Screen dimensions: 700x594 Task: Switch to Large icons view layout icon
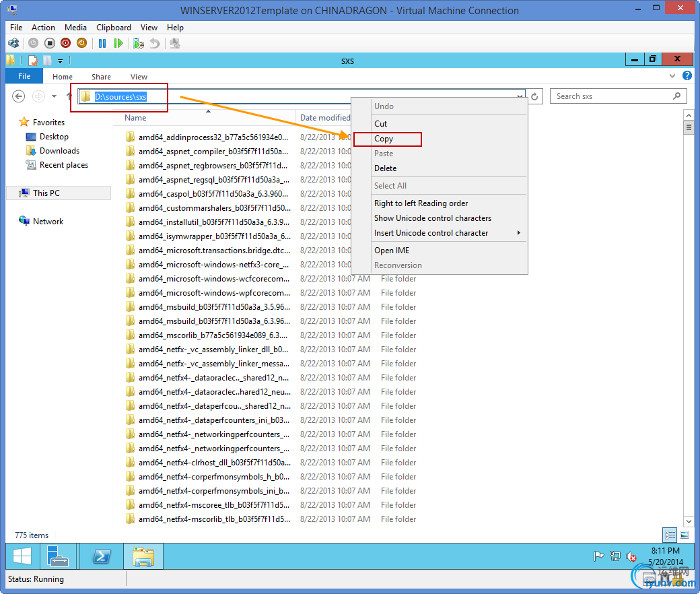tap(685, 535)
